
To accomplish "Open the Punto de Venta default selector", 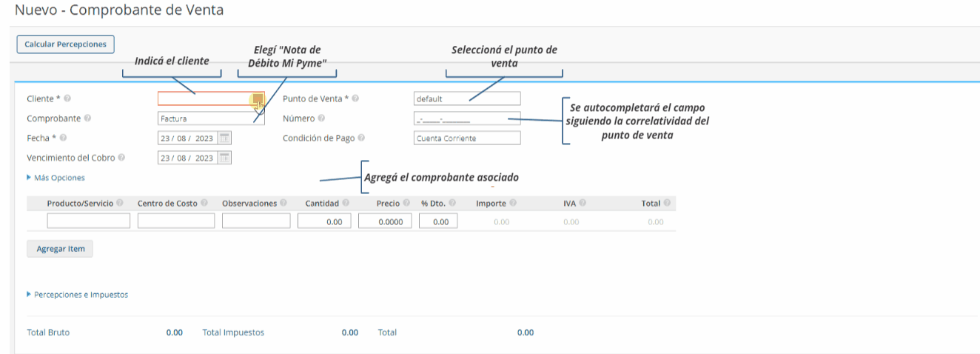I will [467, 98].
